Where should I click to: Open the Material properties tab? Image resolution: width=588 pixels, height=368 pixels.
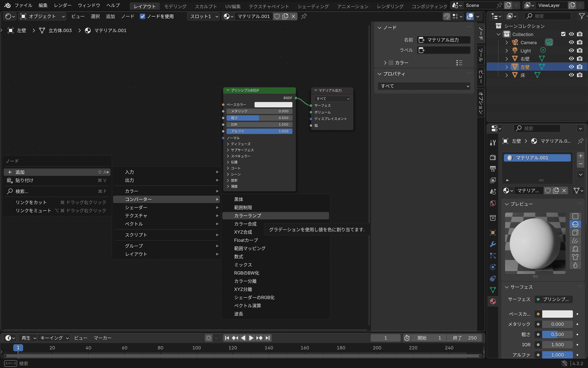[493, 302]
